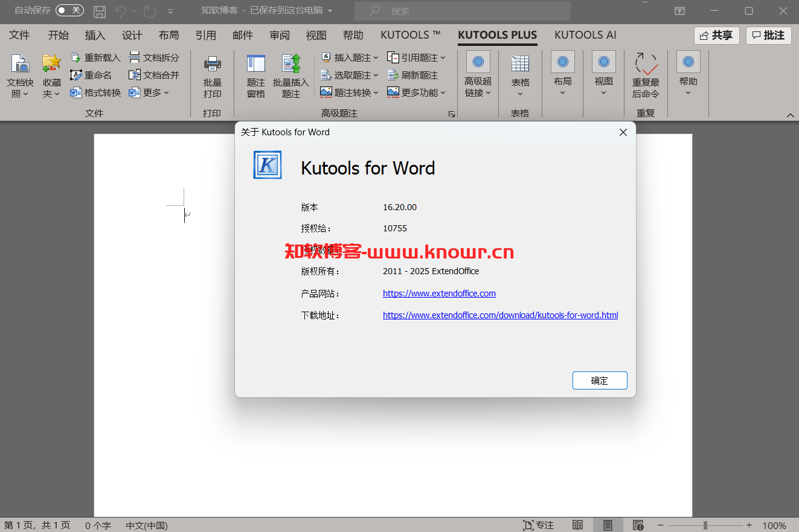Click the 100% zoom level
Viewport: 799px width, 532px height.
[x=774, y=525]
